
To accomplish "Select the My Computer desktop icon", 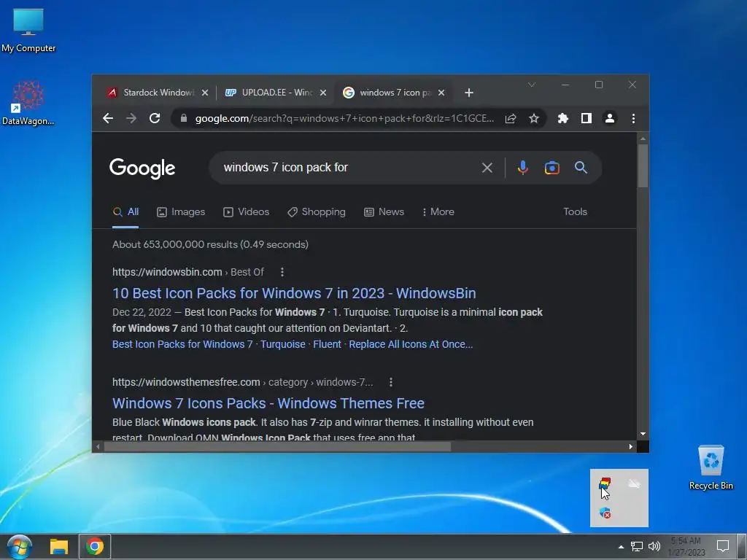I will 28,31.
